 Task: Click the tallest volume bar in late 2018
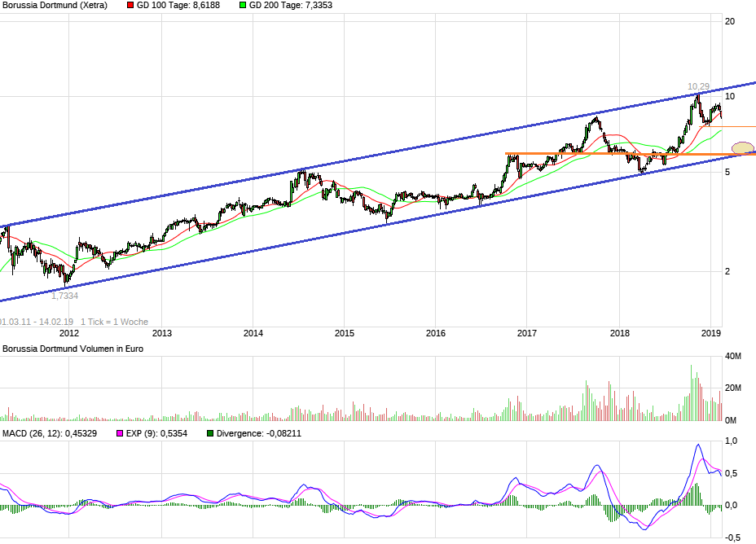click(x=691, y=393)
